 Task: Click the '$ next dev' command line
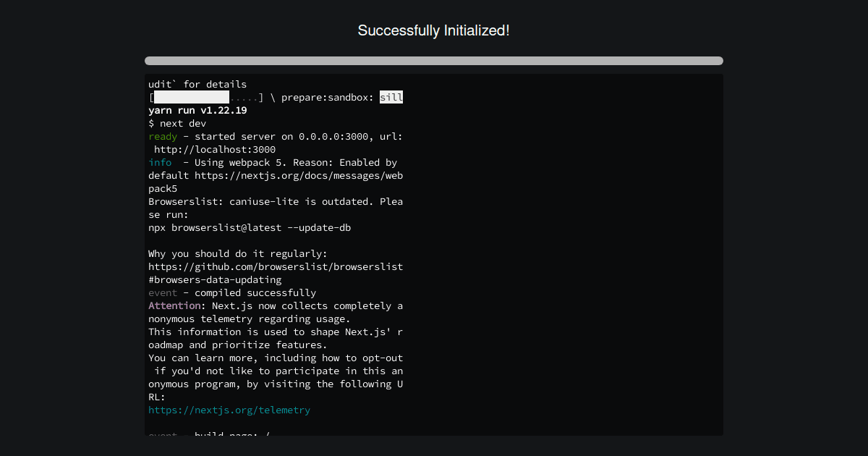[x=177, y=123]
